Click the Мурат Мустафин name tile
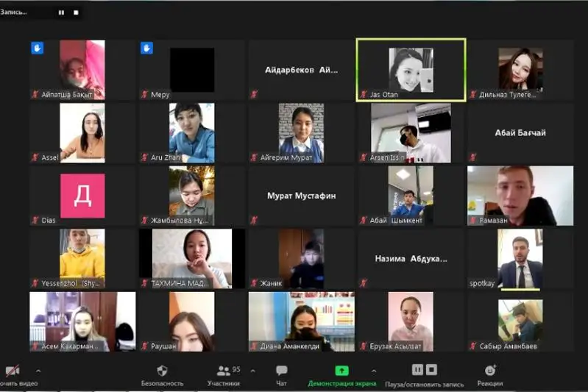588x392 pixels. coord(300,196)
